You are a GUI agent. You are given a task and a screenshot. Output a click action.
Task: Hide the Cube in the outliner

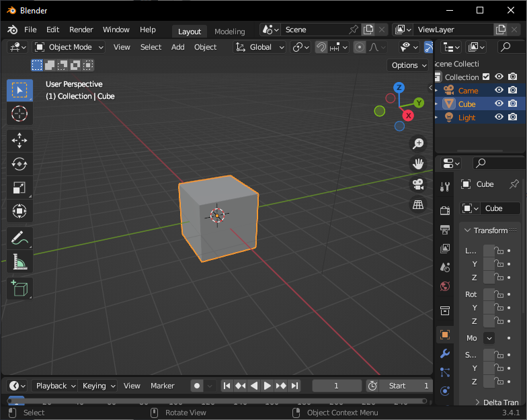click(499, 103)
